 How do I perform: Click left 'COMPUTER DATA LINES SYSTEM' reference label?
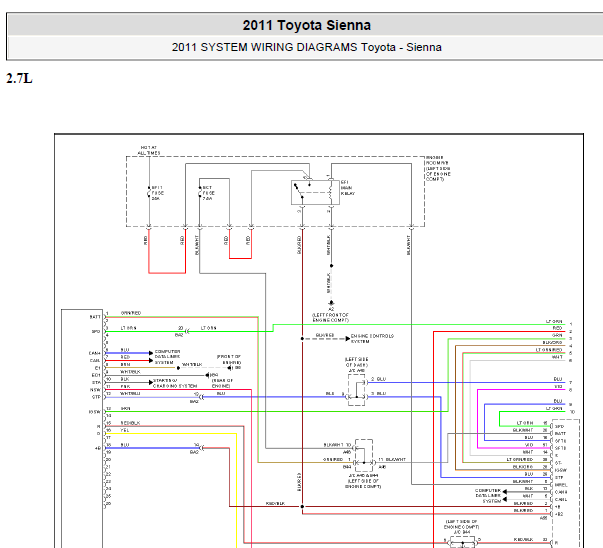pos(167,357)
